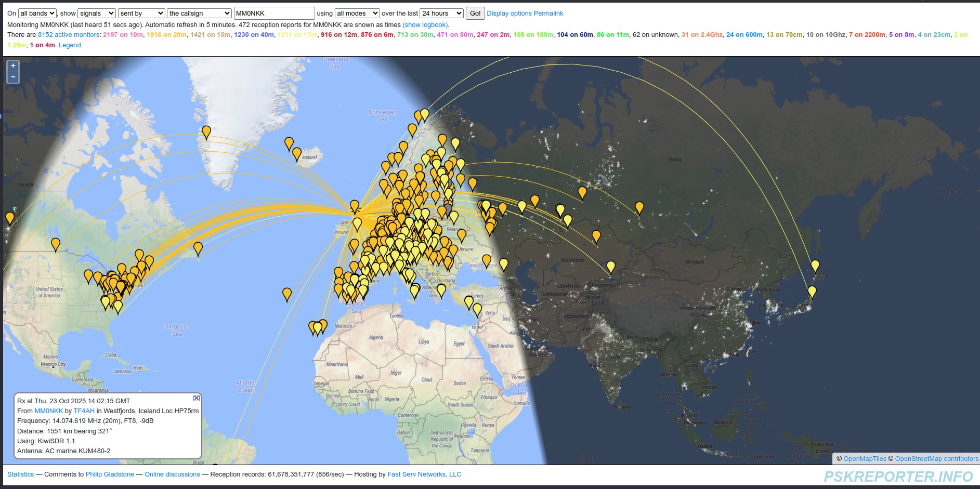The image size is (980, 489).
Task: Click the 876 on 6m band count
Action: pos(377,35)
